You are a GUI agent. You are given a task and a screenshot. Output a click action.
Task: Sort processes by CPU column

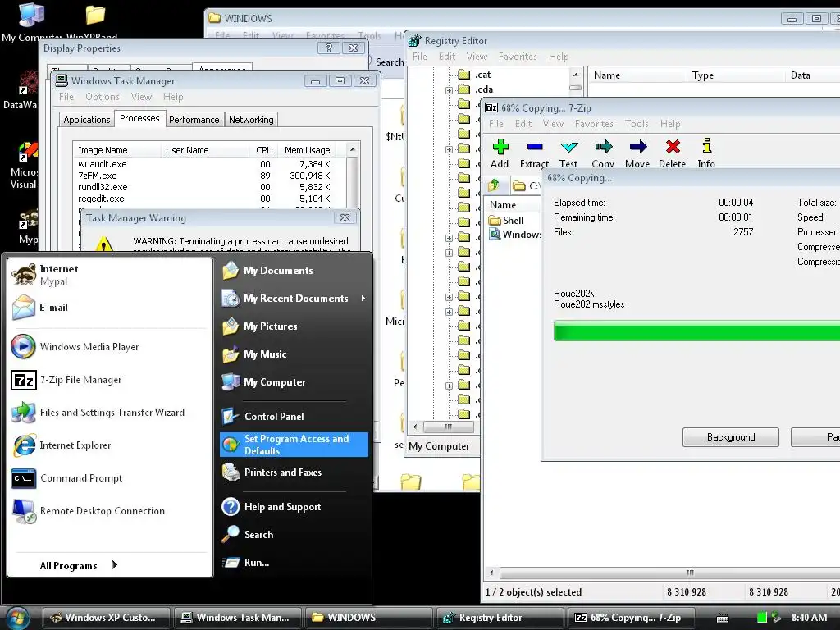click(263, 150)
